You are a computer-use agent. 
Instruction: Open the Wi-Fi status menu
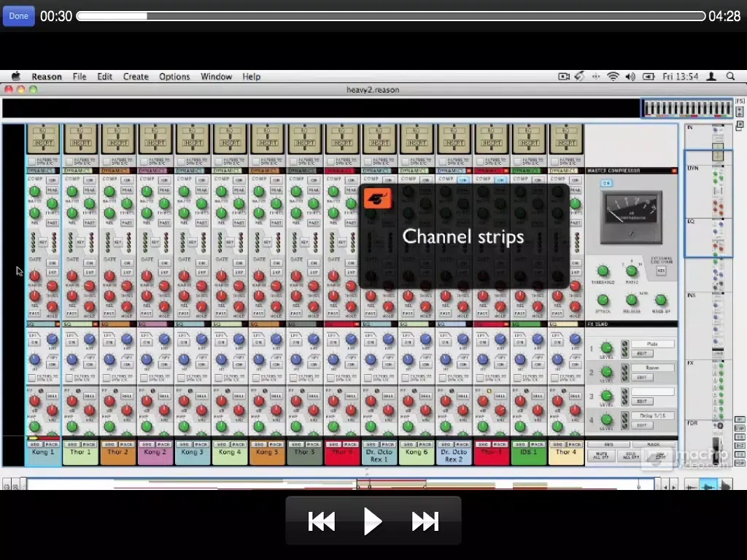[x=613, y=76]
